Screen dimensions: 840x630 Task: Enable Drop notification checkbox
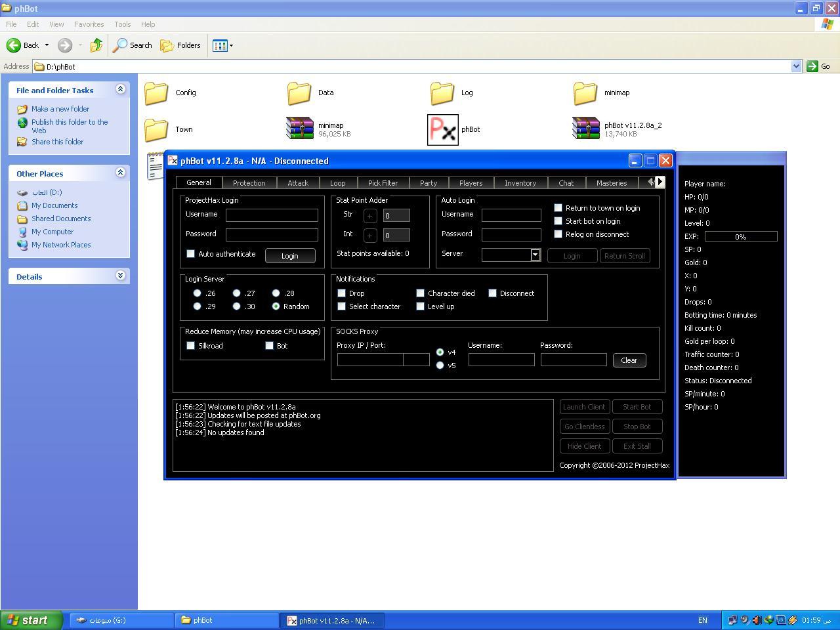(342, 293)
